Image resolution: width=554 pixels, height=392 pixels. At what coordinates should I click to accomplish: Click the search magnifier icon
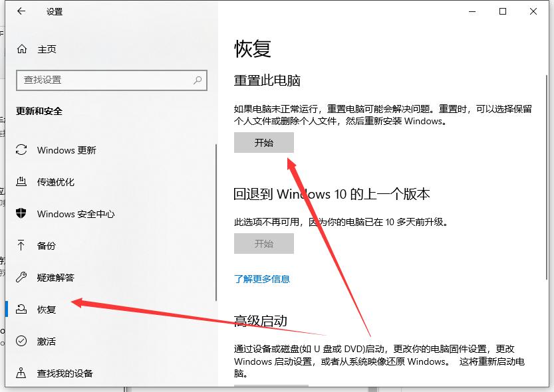pos(198,80)
